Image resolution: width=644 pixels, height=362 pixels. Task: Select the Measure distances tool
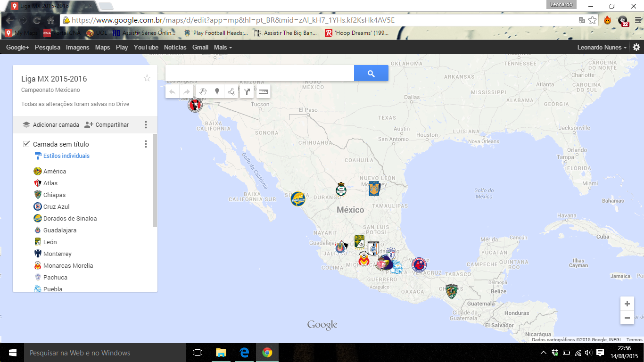click(x=263, y=91)
